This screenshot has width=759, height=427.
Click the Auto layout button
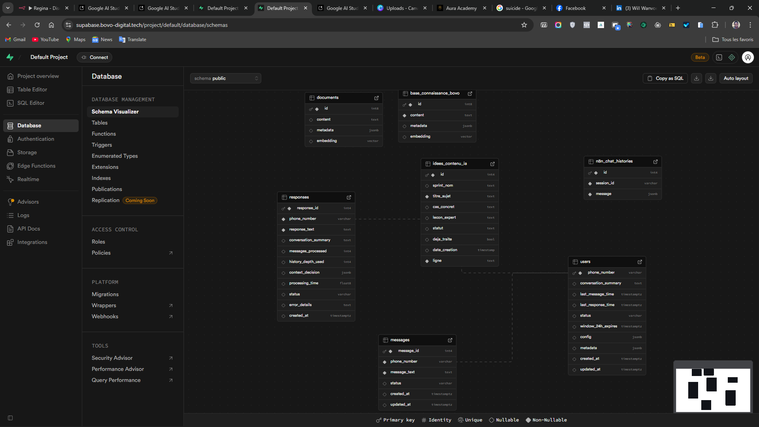tap(736, 78)
